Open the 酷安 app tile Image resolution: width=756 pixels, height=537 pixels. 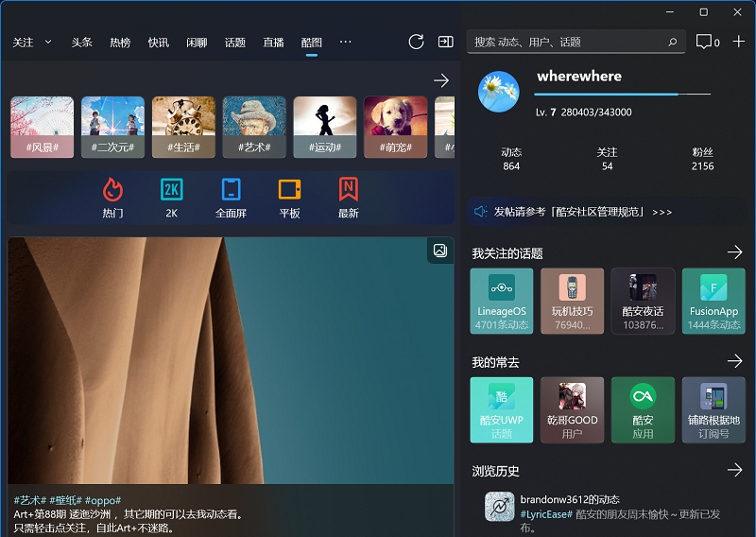(643, 410)
